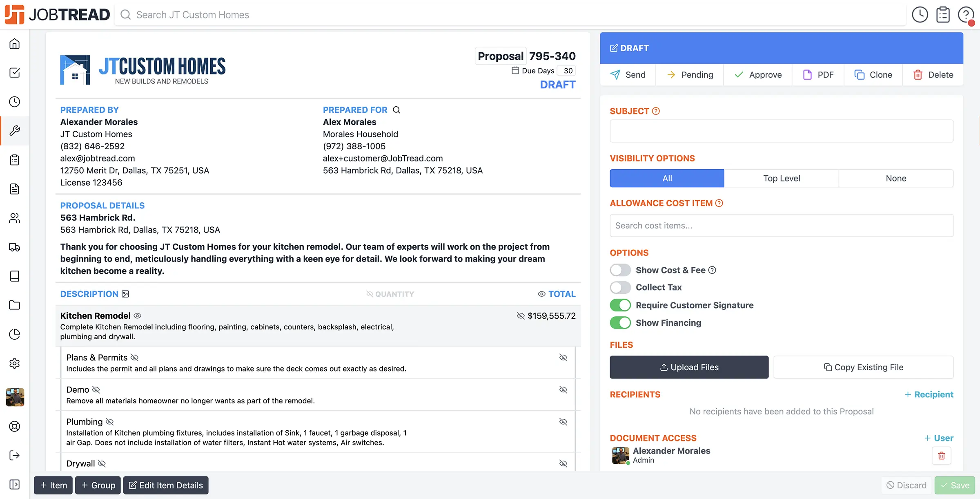Click the settings gear icon in sidebar
The height and width of the screenshot is (499, 980).
[15, 363]
